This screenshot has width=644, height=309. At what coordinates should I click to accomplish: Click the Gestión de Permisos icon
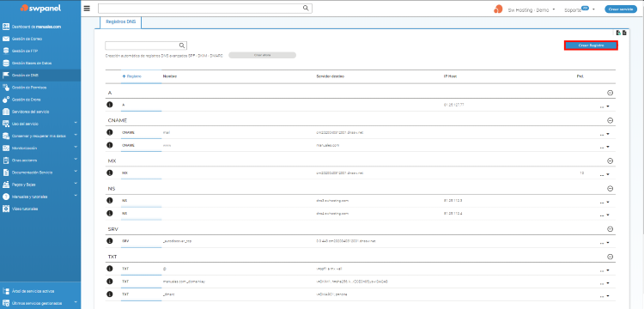coord(6,88)
